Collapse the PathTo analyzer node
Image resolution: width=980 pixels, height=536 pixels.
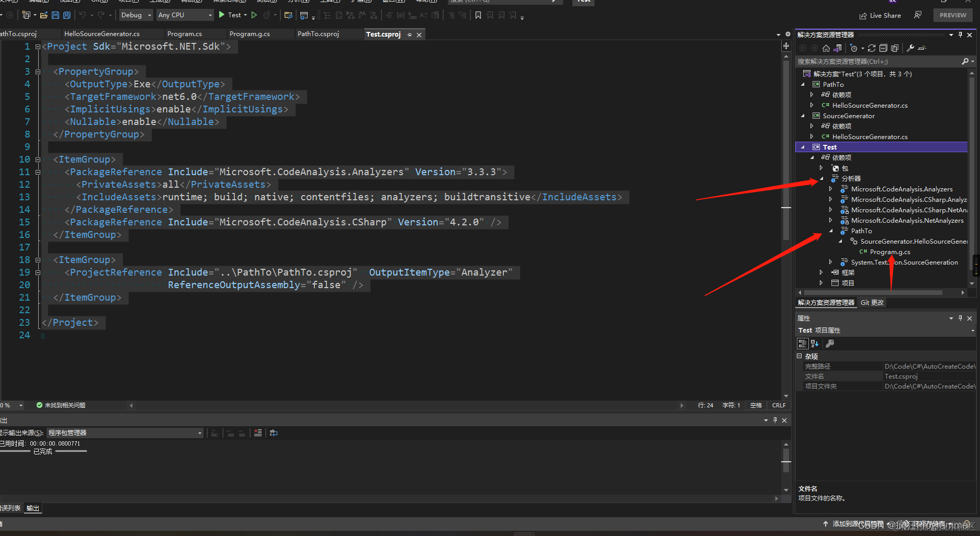click(831, 231)
